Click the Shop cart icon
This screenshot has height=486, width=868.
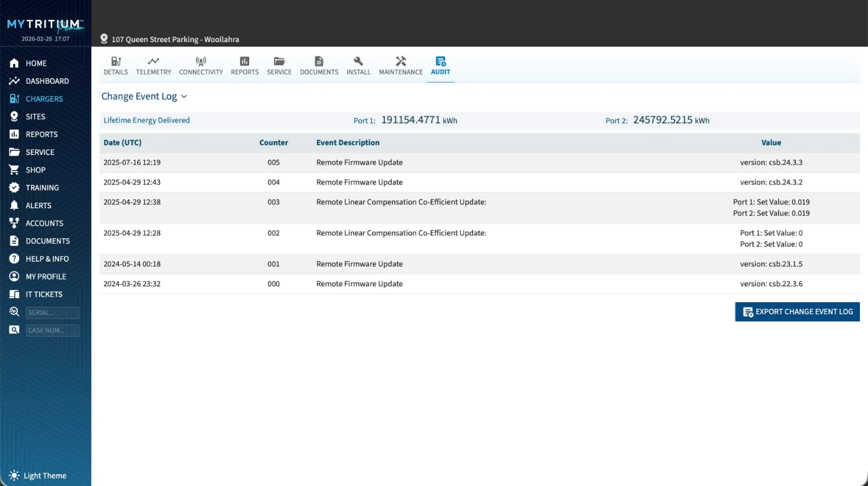tap(14, 170)
